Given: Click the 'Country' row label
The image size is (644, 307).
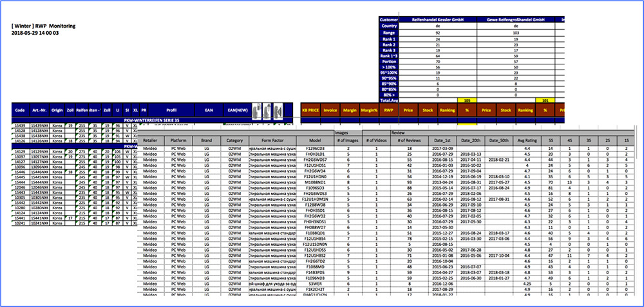Looking at the screenshot, I should click(389, 26).
